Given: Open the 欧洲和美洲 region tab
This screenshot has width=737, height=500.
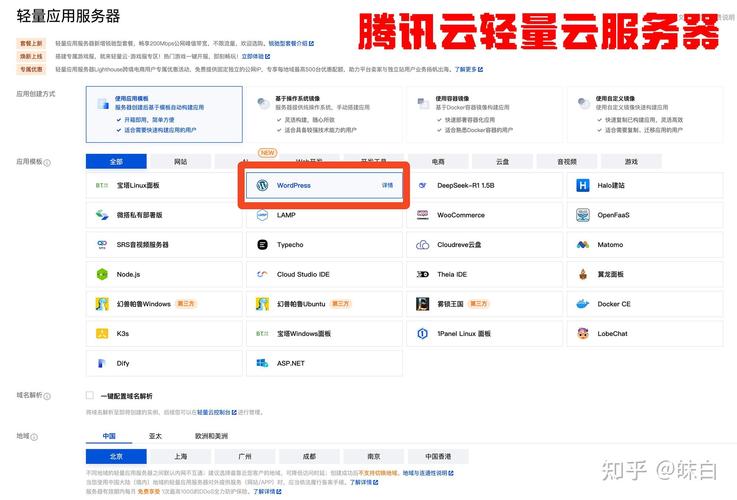Looking at the screenshot, I should [211, 436].
